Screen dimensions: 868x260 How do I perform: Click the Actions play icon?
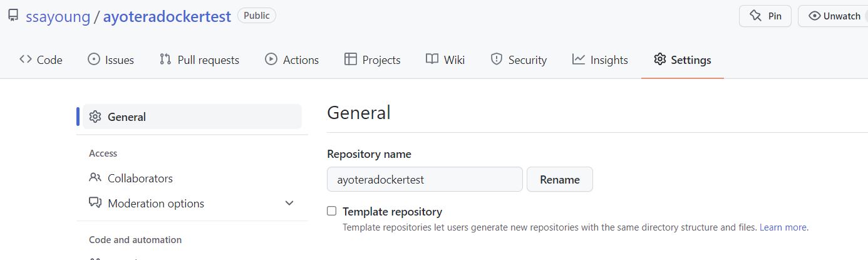click(x=271, y=60)
